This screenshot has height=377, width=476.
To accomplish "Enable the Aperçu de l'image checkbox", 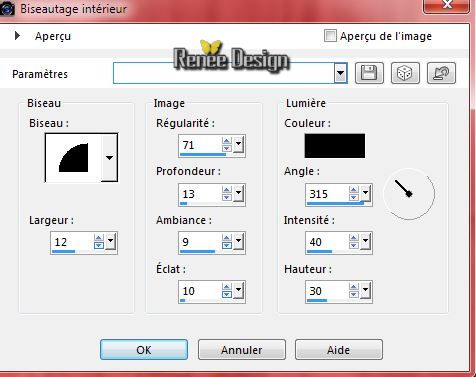I will tap(330, 36).
